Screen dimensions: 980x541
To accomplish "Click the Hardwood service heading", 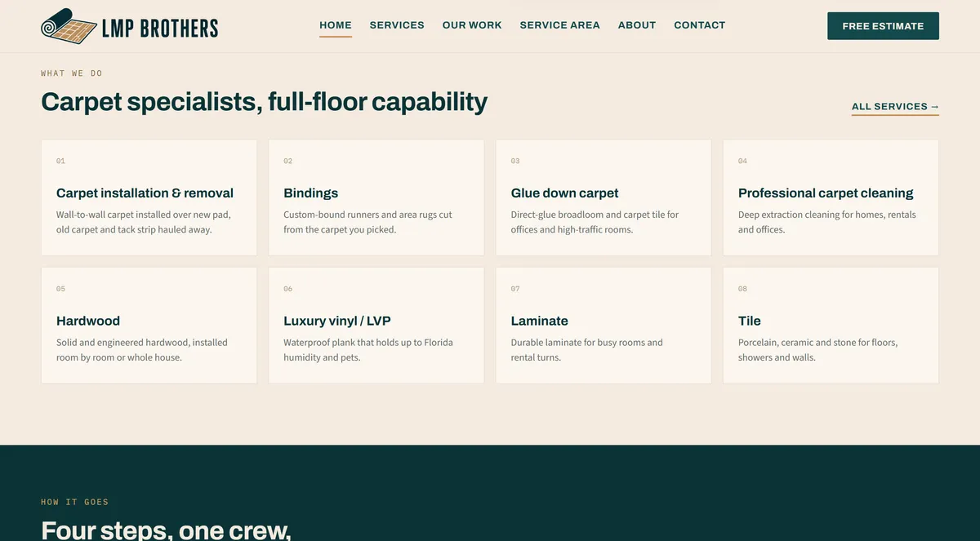I will 88,321.
